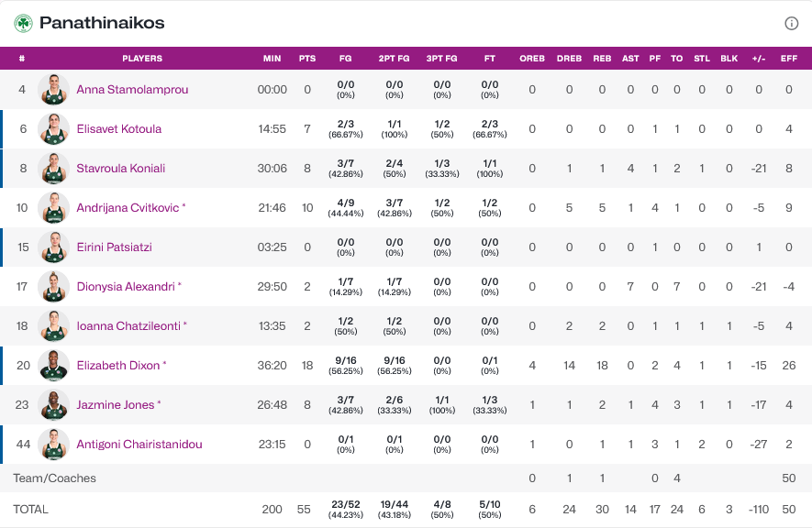Screen dimensions: 812x528
Task: Sort table by PTS column header
Action: coord(307,59)
